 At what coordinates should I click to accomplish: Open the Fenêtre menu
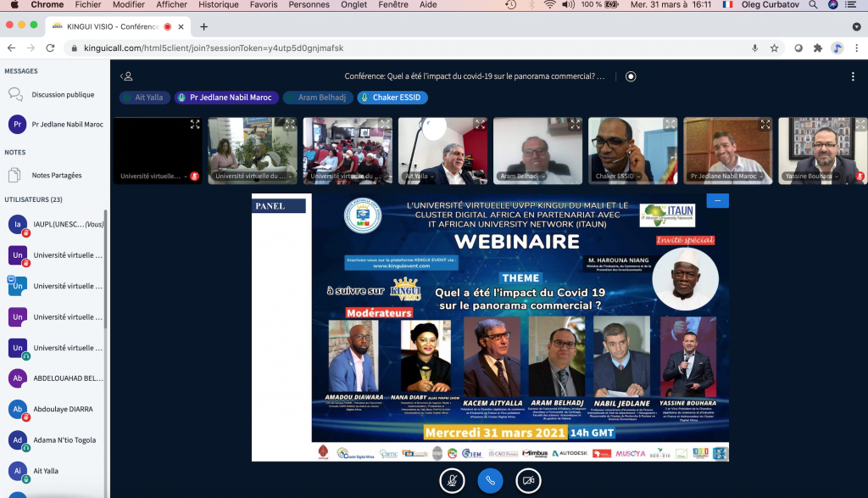[x=393, y=4]
